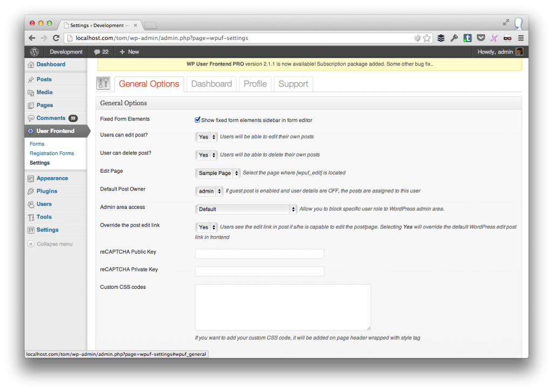Click the Dashboard house icon in sidebar

point(31,64)
